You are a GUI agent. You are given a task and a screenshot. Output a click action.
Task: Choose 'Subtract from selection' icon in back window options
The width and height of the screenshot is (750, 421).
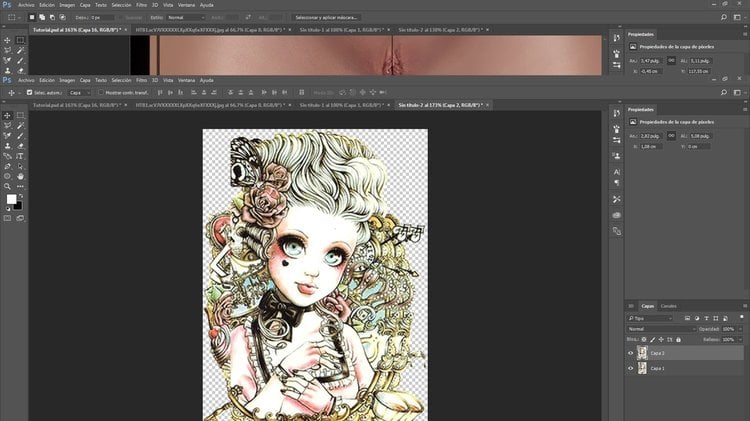[x=52, y=17]
